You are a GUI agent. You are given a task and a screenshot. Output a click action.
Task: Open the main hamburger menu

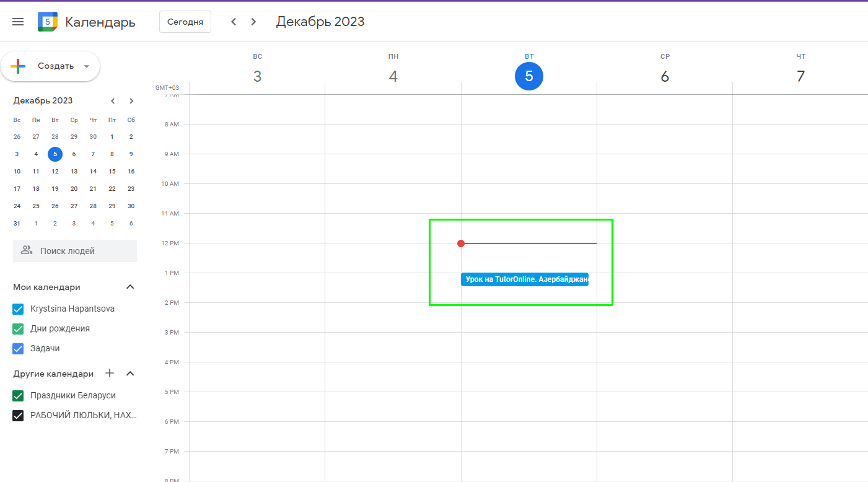click(18, 22)
